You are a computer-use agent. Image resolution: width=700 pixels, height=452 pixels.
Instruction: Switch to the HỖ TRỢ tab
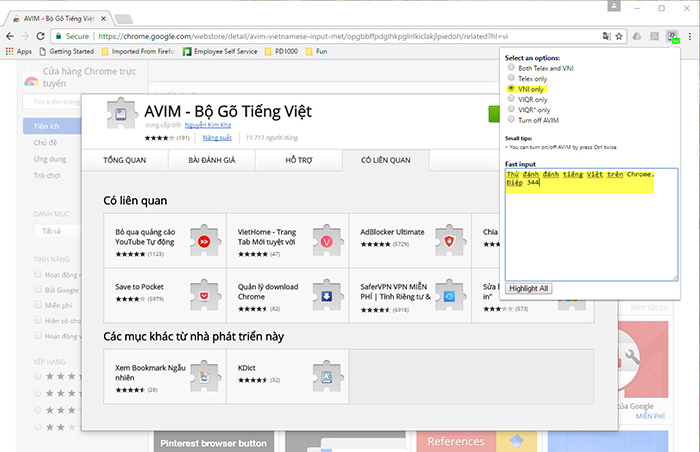coord(299,160)
